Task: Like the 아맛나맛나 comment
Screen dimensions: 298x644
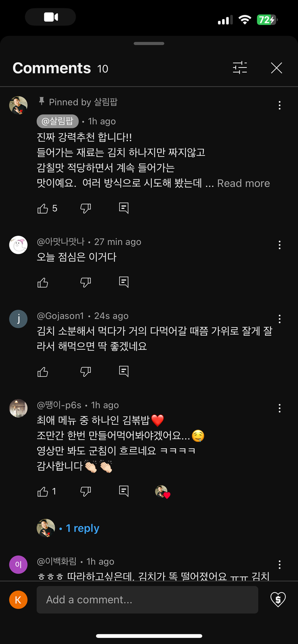Action: click(43, 282)
